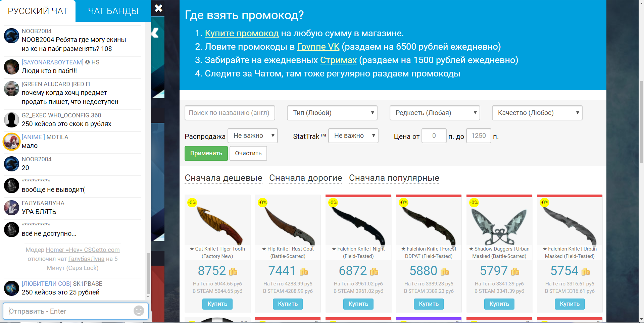Open the Купите промокод link
The image size is (644, 323).
coord(242,33)
